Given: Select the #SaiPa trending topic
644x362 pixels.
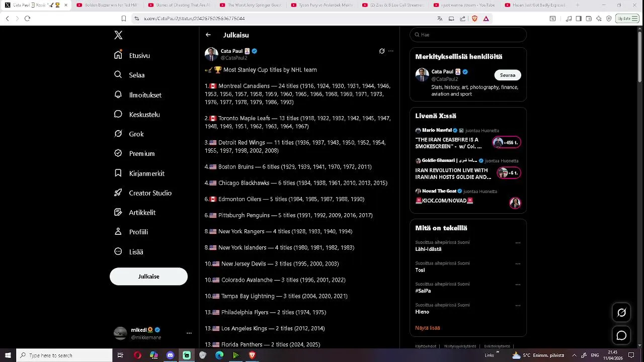Looking at the screenshot, I should coord(423,291).
